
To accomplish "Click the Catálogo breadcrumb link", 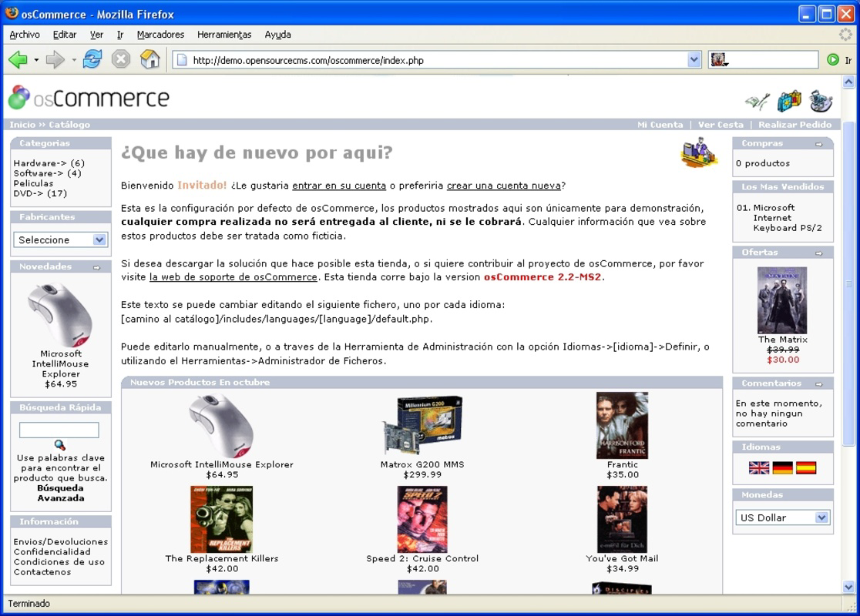I will [69, 125].
